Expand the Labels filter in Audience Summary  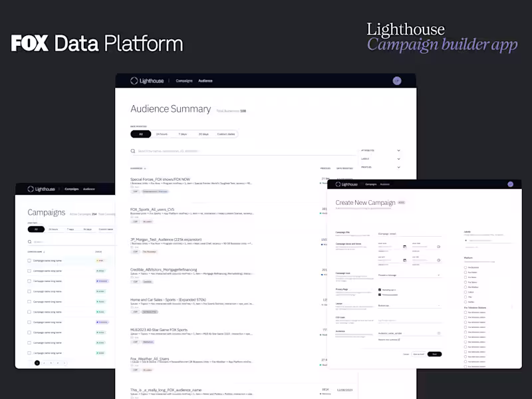pyautogui.click(x=398, y=159)
